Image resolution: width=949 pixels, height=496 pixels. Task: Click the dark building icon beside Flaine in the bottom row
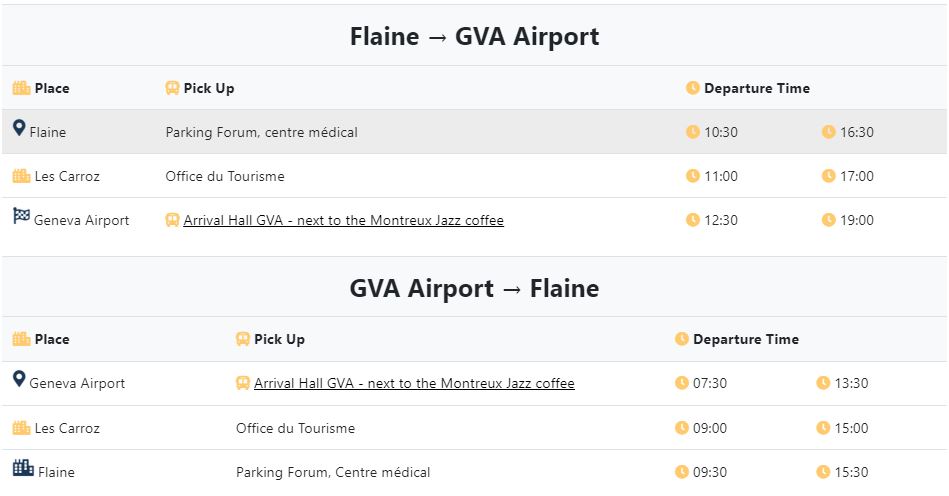click(x=23, y=468)
